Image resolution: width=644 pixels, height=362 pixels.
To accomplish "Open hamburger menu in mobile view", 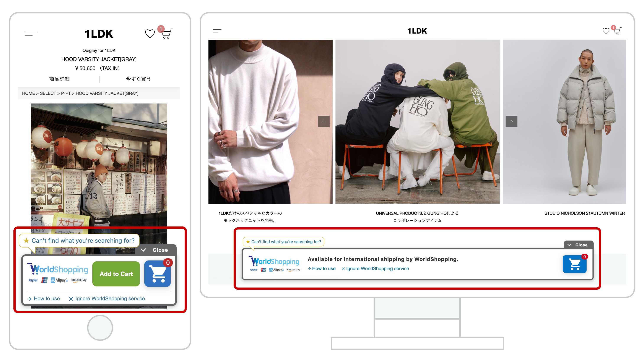I will 31,34.
